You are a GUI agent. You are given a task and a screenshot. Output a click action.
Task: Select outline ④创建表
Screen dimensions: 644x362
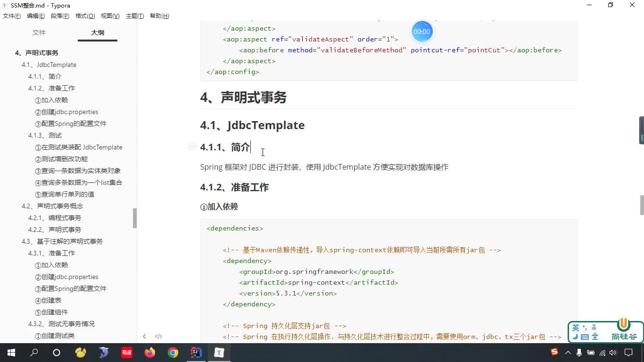[x=48, y=300]
